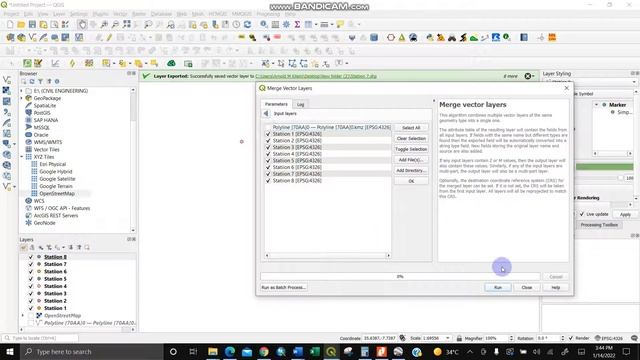640x360 pixels.
Task: Open the Scale dropdown in status bar
Action: click(448, 338)
